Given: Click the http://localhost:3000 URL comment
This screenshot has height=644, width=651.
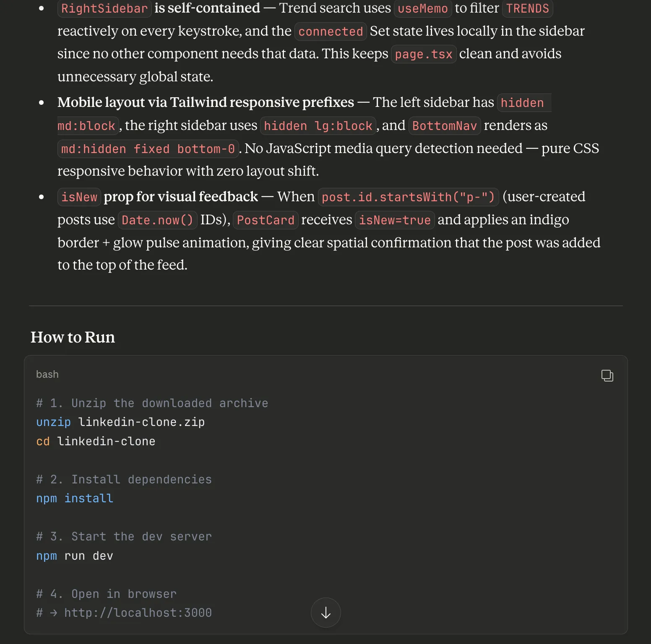Looking at the screenshot, I should [138, 613].
